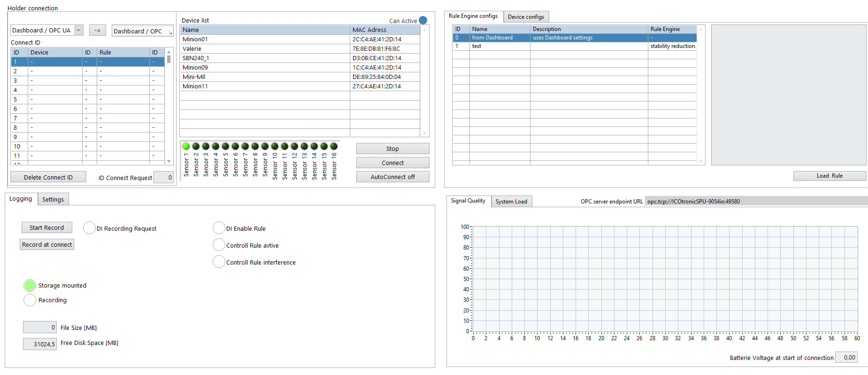Viewport: 868px width, 375px height.
Task: Select the Valerie device row
Action: (300, 48)
